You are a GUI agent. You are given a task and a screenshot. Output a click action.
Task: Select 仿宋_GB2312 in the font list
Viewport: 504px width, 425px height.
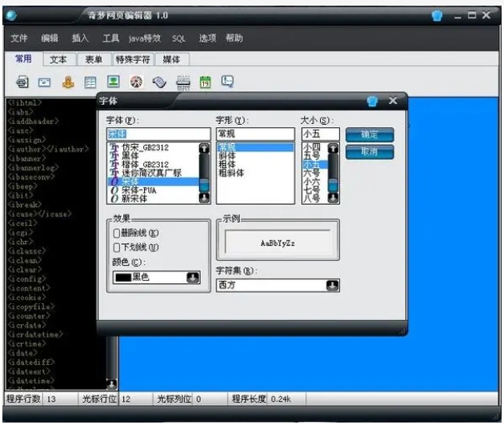pos(154,147)
